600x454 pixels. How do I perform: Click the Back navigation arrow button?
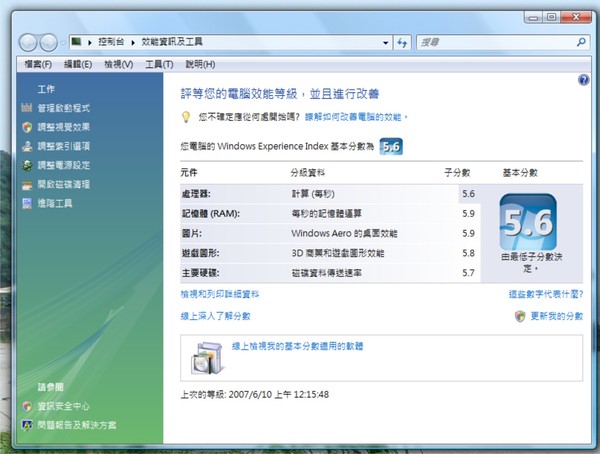coord(28,42)
